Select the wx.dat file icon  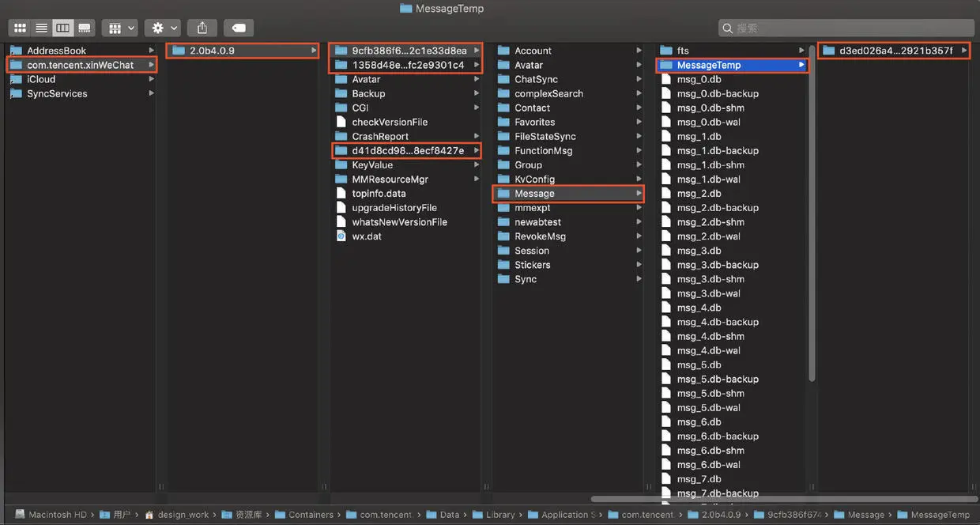click(341, 236)
